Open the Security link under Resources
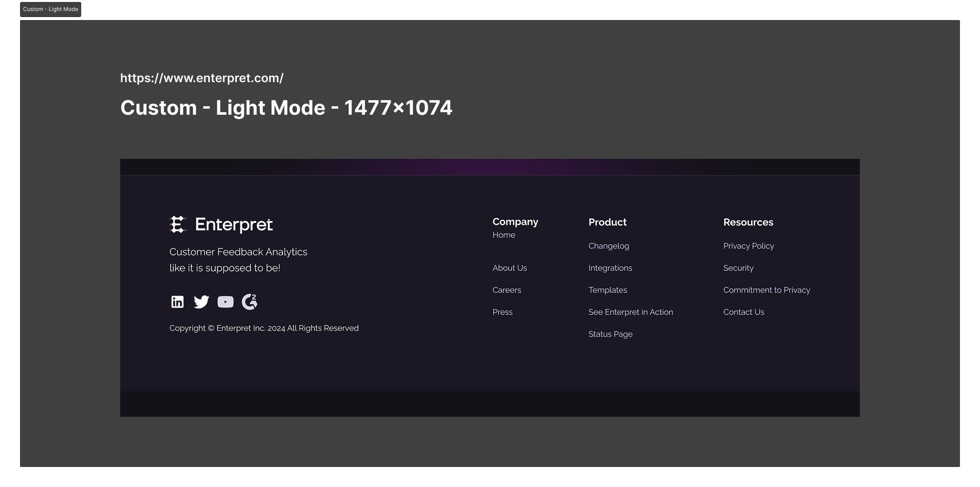This screenshot has height=487, width=980. [738, 268]
